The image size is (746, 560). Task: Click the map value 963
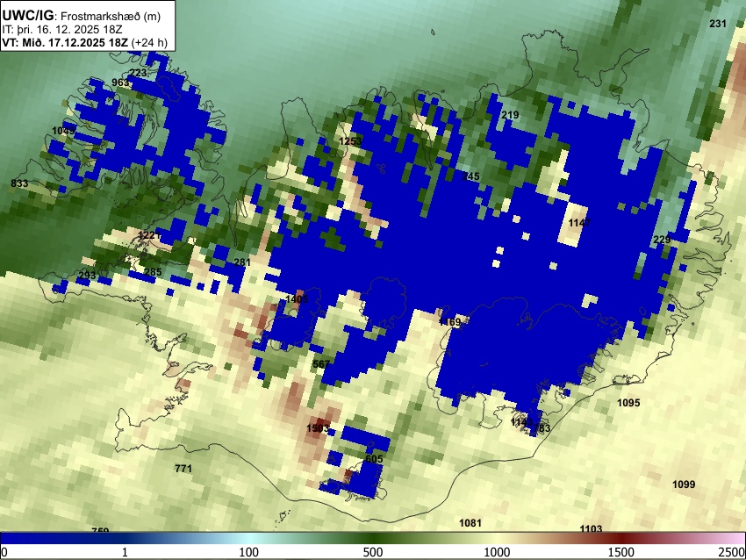coord(120,83)
